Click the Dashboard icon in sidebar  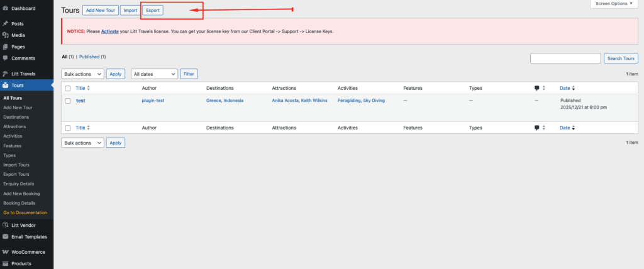click(5, 9)
